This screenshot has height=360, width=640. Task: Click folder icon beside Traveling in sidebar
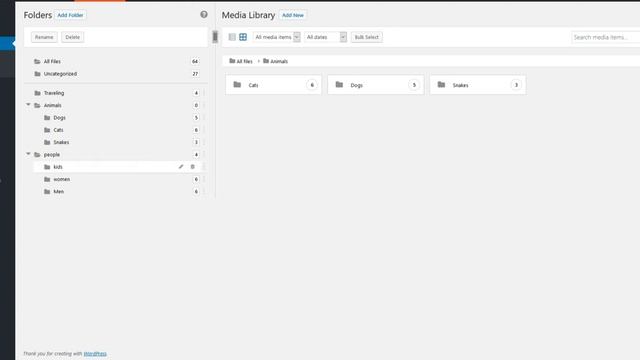tap(38, 93)
